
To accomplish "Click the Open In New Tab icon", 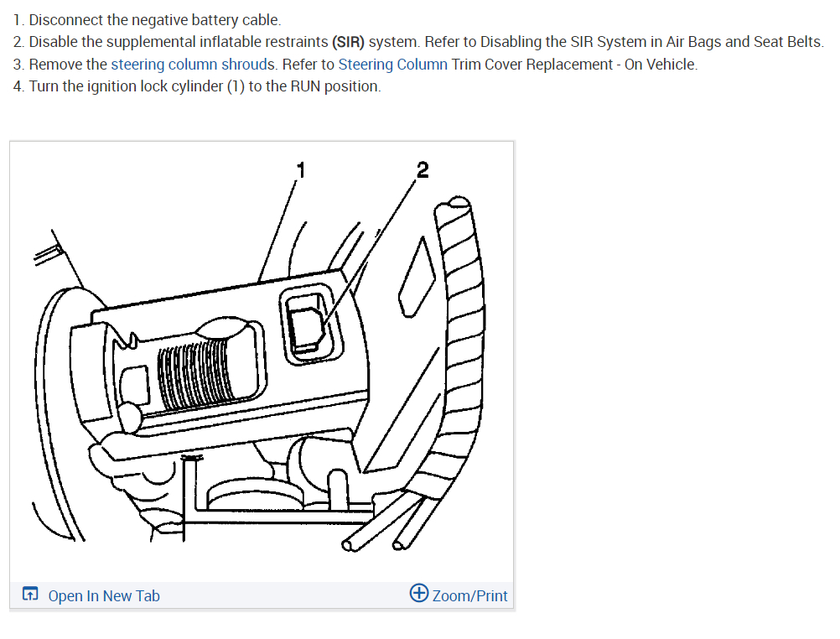I will tap(30, 594).
